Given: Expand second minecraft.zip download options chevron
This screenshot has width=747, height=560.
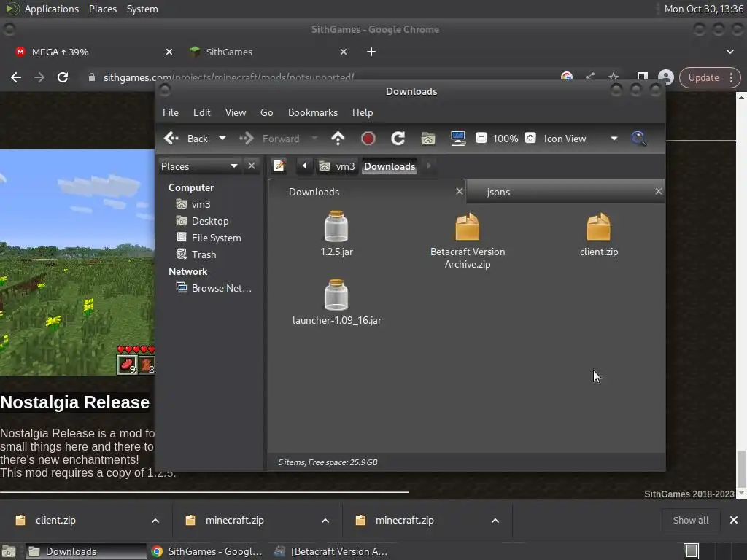Looking at the screenshot, I should click(x=495, y=521).
